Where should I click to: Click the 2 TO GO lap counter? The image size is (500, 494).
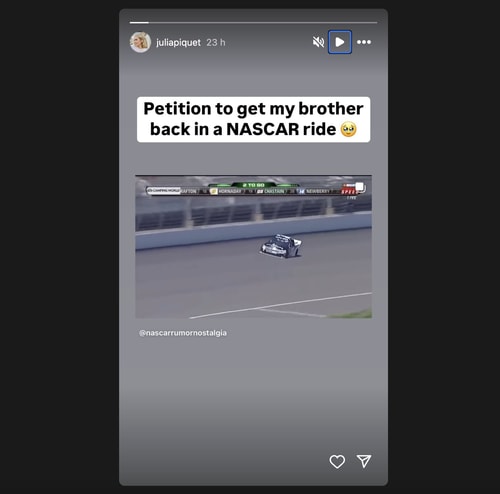253,185
